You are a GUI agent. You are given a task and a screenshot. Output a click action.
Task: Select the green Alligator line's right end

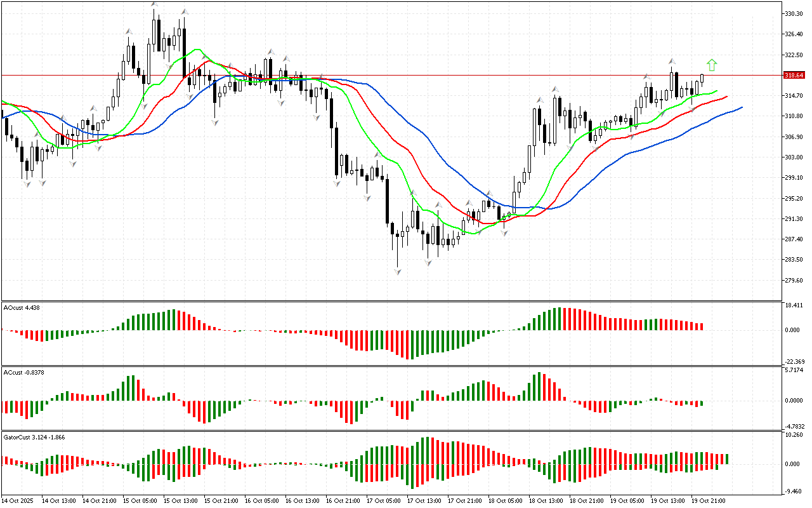(716, 91)
